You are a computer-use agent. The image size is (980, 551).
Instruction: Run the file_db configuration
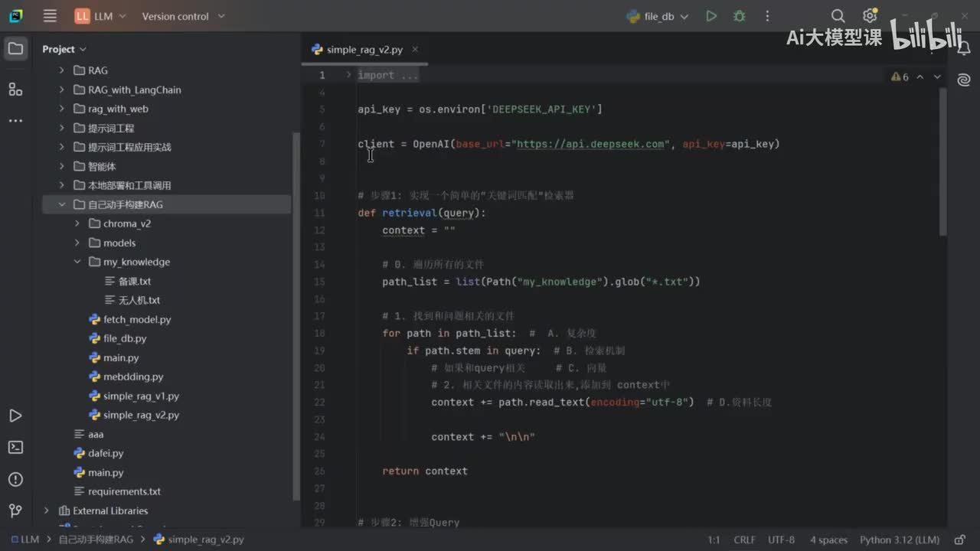[x=711, y=16]
